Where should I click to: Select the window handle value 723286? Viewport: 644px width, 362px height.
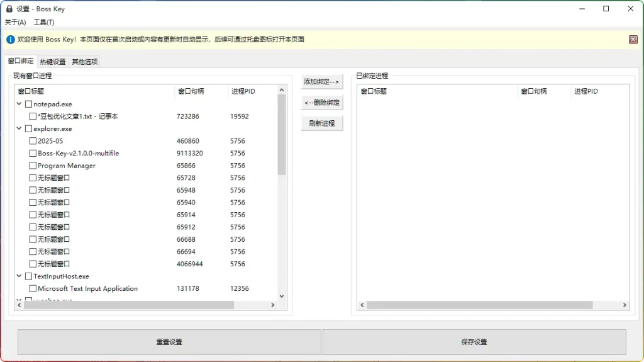(x=187, y=116)
